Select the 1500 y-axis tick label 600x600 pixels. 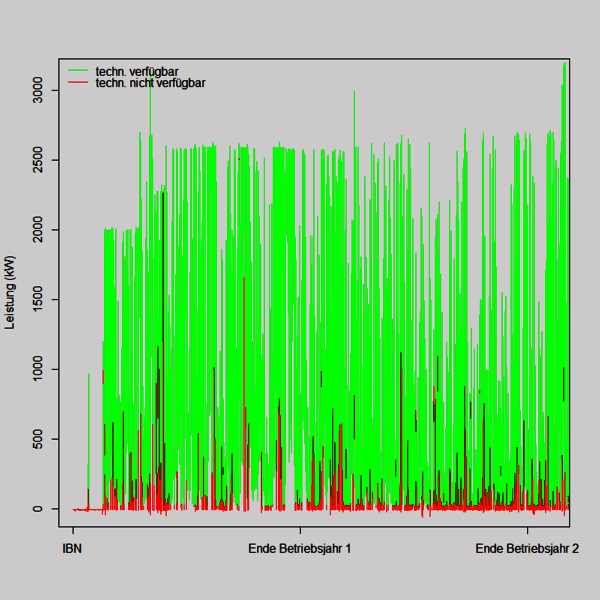(38, 300)
